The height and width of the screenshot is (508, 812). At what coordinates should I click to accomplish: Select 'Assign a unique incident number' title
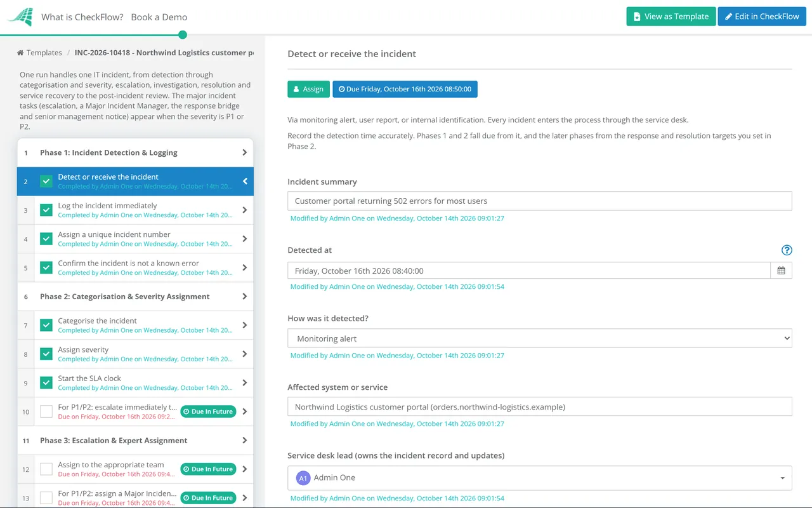(x=114, y=234)
